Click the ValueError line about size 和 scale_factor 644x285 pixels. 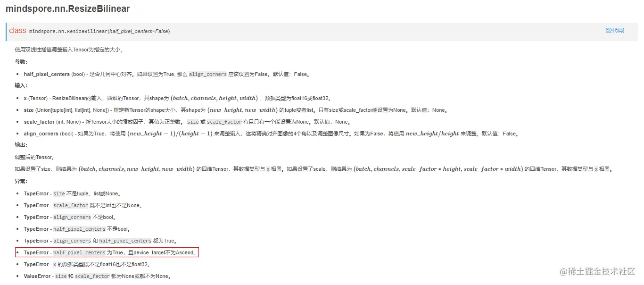(97, 276)
